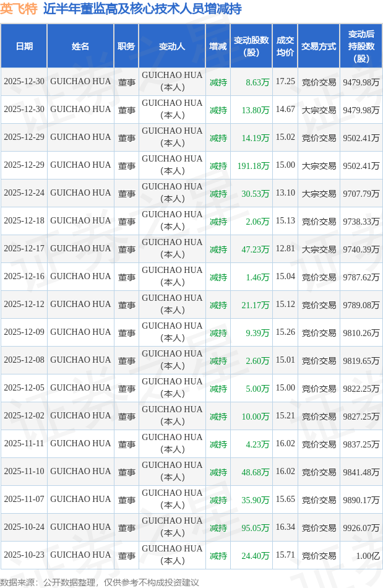The width and height of the screenshot is (383, 588).
Task: Click the 变动后持股数（股） column header
Action: pos(361,46)
